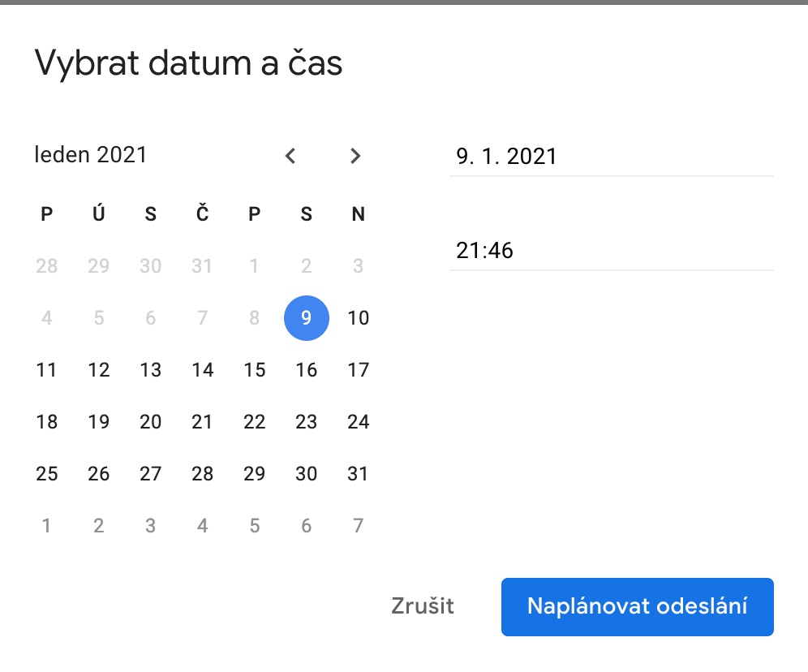The image size is (808, 672).
Task: Select January 20 on the calendar
Action: [x=150, y=422]
